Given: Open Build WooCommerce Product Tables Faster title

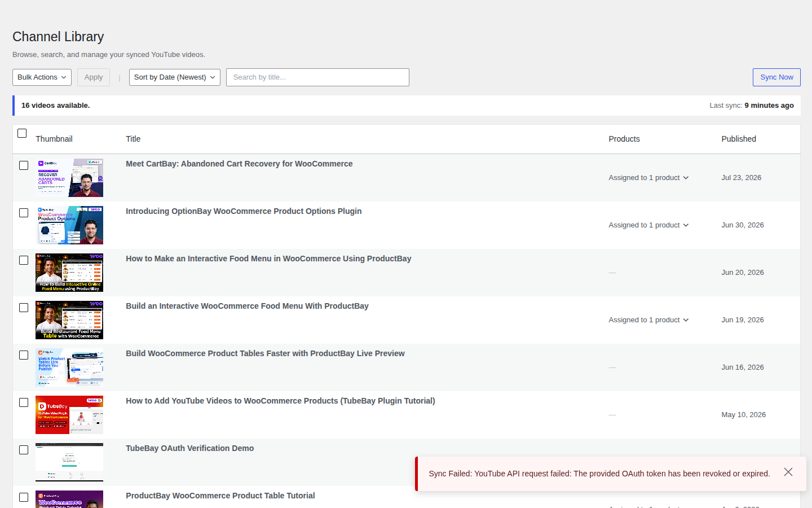Looking at the screenshot, I should pyautogui.click(x=265, y=353).
